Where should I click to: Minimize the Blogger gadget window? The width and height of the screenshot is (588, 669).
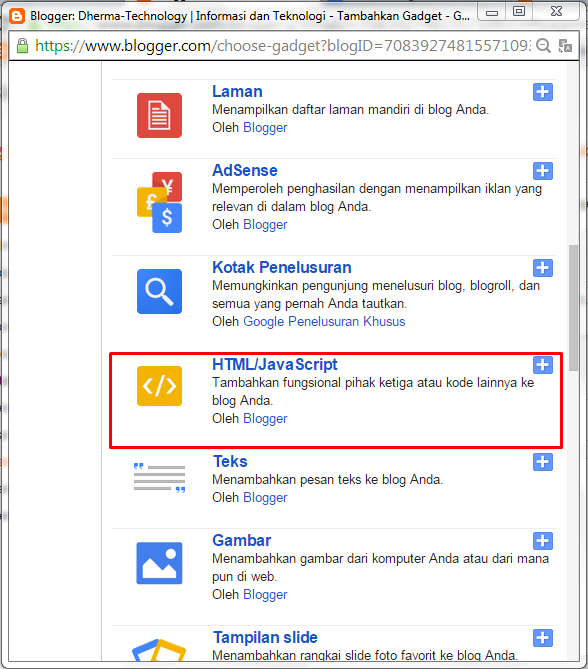492,12
